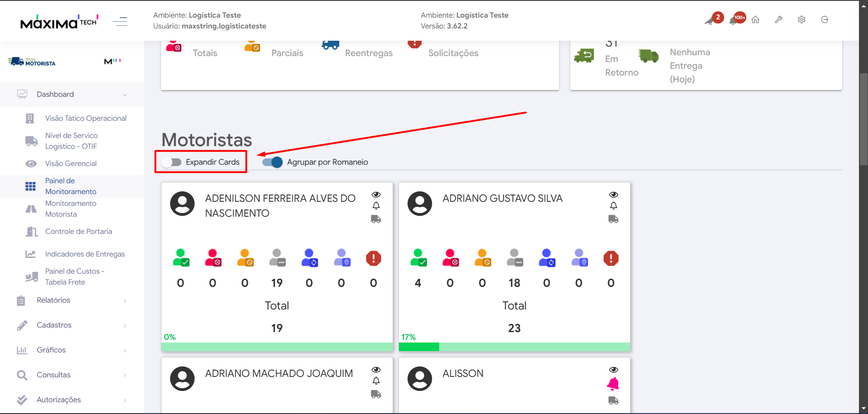The height and width of the screenshot is (414, 868).
Task: Click truck icon on Adriano Machado Joaquim card
Action: coord(376,395)
